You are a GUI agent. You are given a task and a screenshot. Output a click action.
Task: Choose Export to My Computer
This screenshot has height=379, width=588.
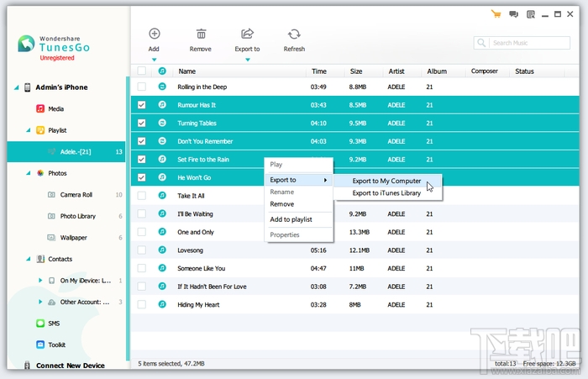click(x=386, y=181)
